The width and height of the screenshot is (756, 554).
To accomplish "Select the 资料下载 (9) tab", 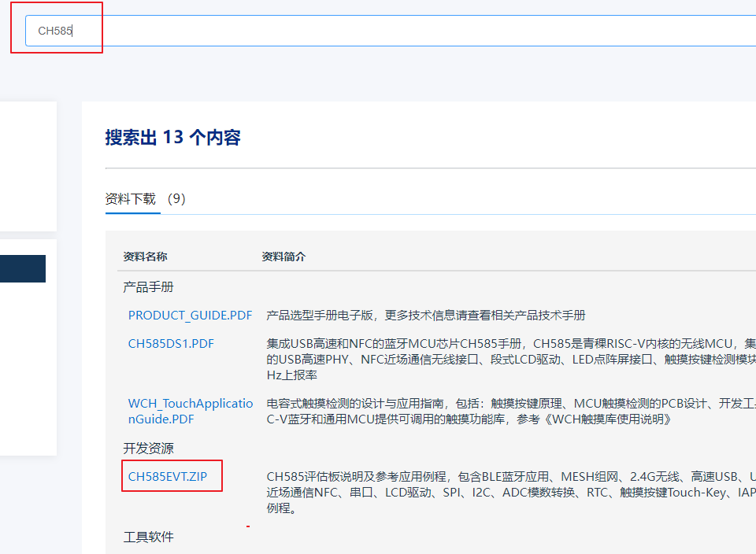I will pyautogui.click(x=145, y=198).
